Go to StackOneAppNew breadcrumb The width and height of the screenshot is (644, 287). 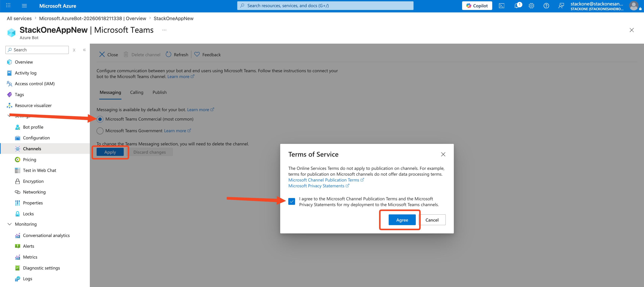(x=173, y=18)
